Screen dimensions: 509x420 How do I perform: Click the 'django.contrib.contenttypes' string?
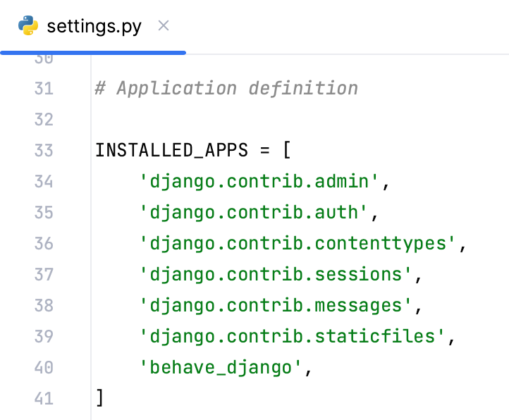pos(298,243)
